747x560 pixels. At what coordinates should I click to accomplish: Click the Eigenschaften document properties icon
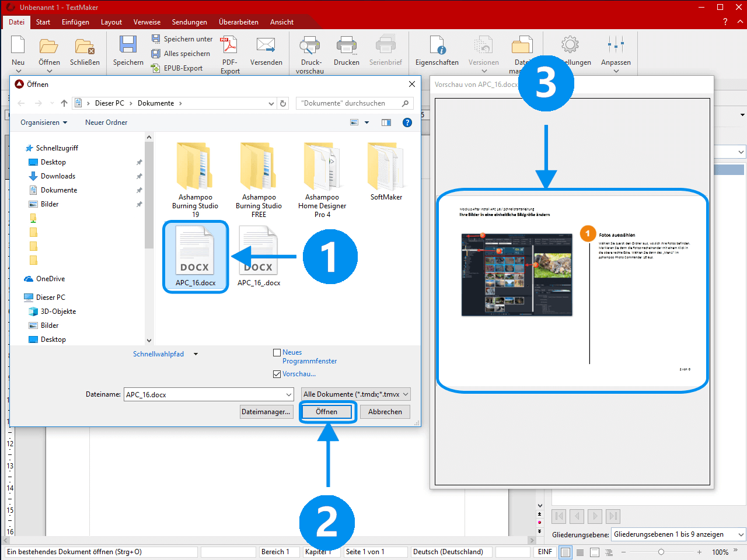click(x=437, y=45)
